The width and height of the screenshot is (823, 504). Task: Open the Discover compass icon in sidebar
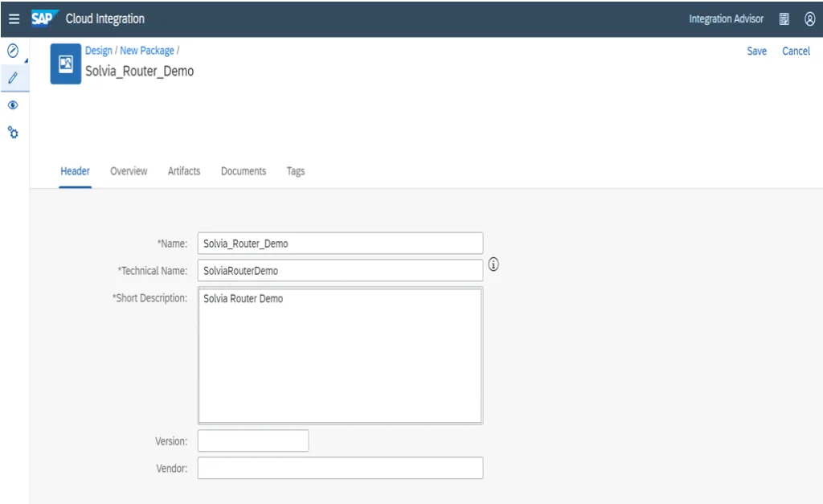pyautogui.click(x=13, y=51)
